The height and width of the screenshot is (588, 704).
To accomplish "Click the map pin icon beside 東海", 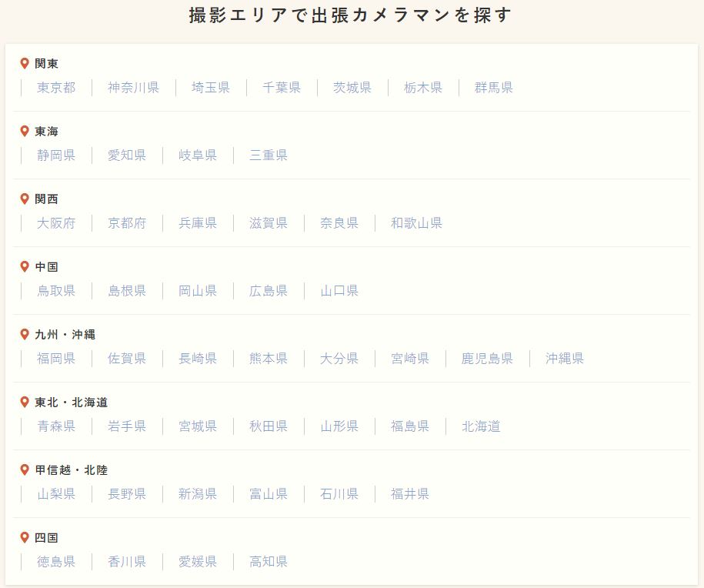I will [25, 131].
